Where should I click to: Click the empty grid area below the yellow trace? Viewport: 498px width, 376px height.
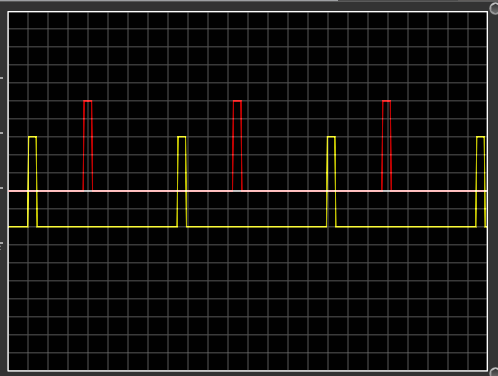click(x=248, y=300)
